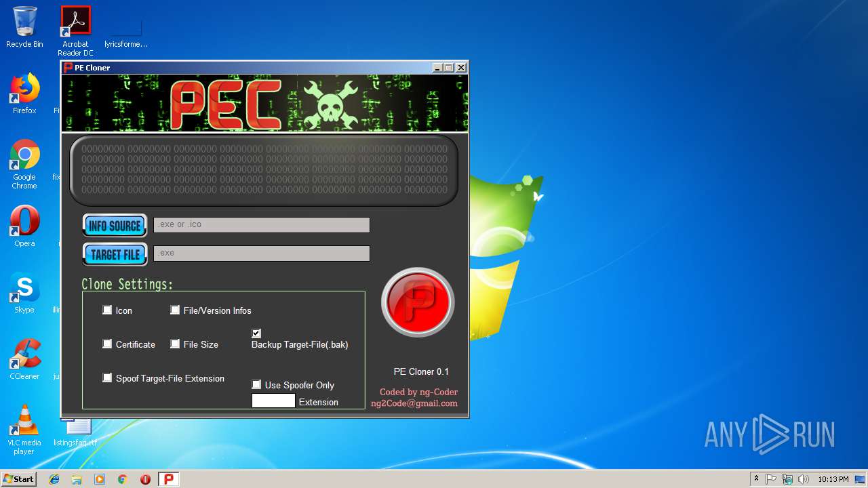Open Opera from the taskbar
868x488 pixels.
pos(145,479)
